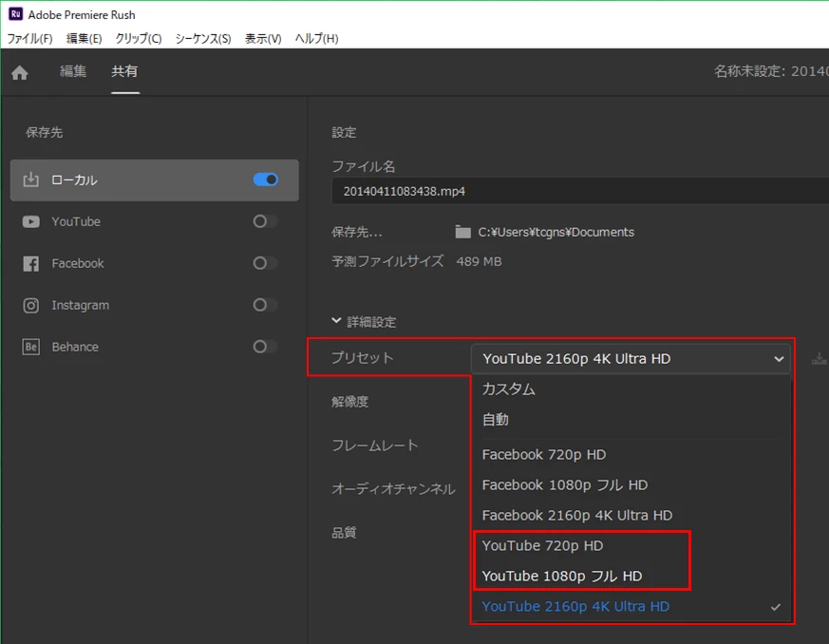Open the クリップ(C) menu
The image size is (829, 644).
point(139,39)
